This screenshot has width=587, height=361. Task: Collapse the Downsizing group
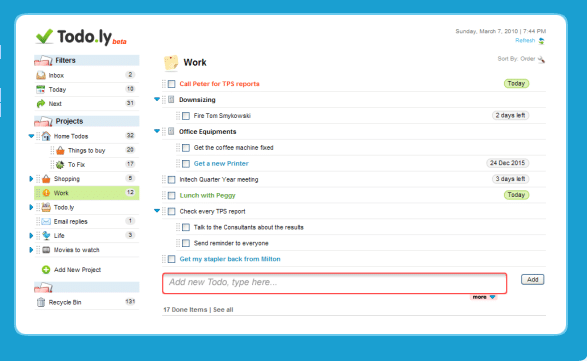pyautogui.click(x=157, y=99)
